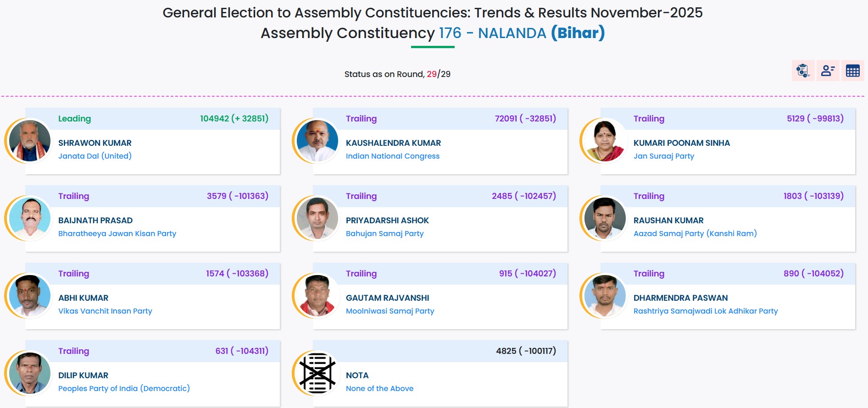Open the Bahujan Samaj Party link

pyautogui.click(x=384, y=233)
